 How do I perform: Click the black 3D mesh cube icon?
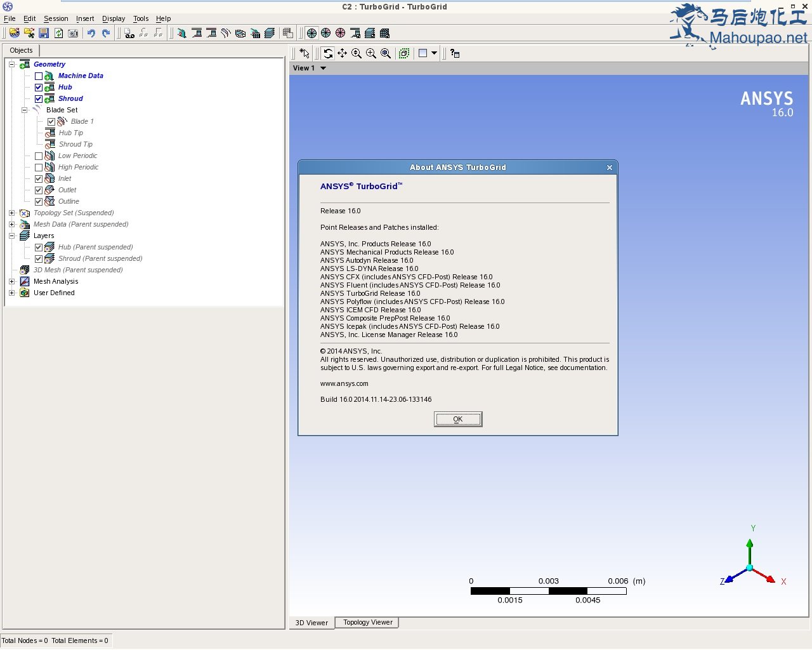tap(384, 33)
